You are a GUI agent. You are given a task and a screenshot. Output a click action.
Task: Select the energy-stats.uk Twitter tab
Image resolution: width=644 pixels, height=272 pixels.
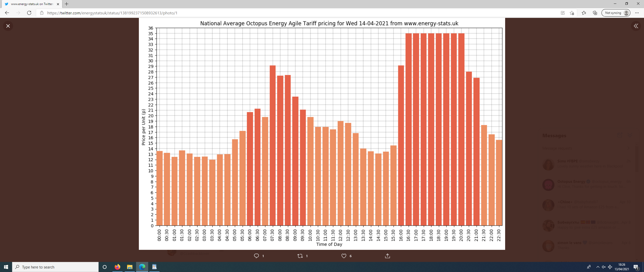coord(30,4)
